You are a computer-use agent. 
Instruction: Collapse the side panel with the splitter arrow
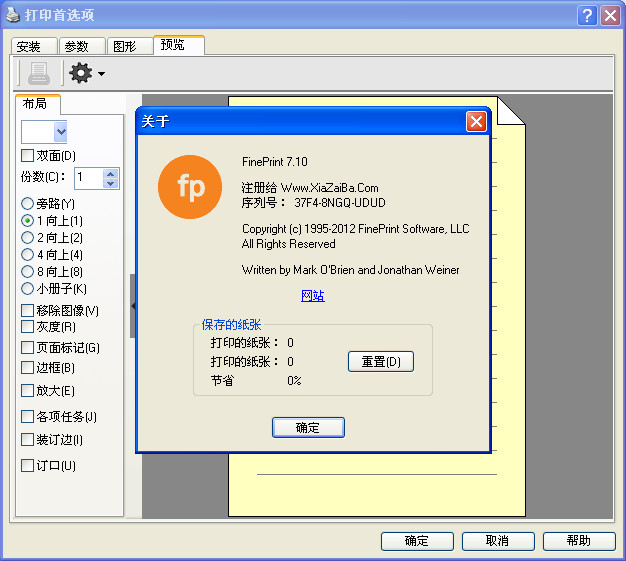(133, 306)
